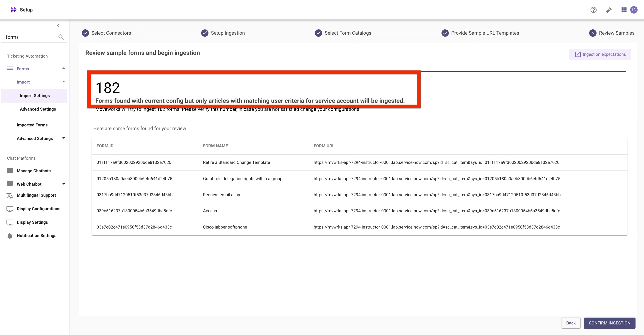Expand the Advanced Settings dropdown arrow under Forms
644x335 pixels.
pyautogui.click(x=64, y=138)
